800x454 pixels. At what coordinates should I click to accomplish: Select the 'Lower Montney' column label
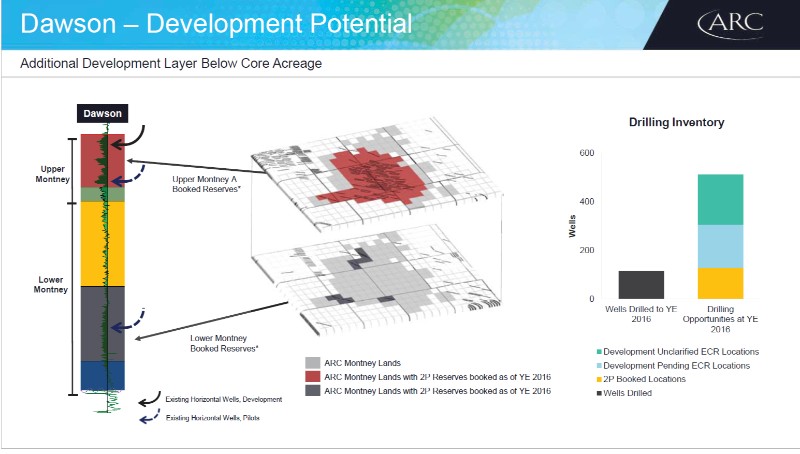click(x=51, y=285)
